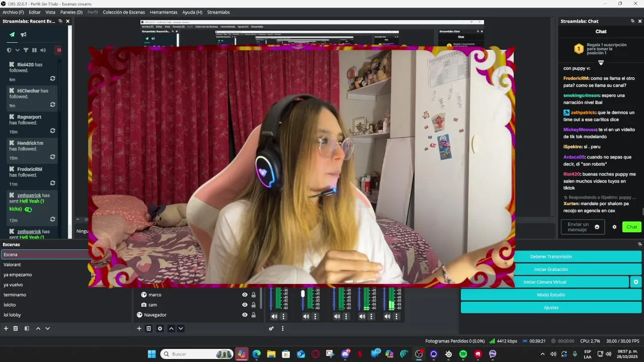Replay the Riol420 follow alert

pyautogui.click(x=52, y=79)
